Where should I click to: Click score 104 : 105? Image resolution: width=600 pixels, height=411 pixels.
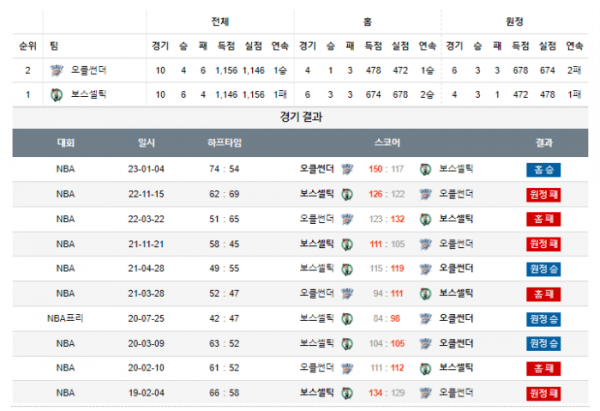(386, 344)
